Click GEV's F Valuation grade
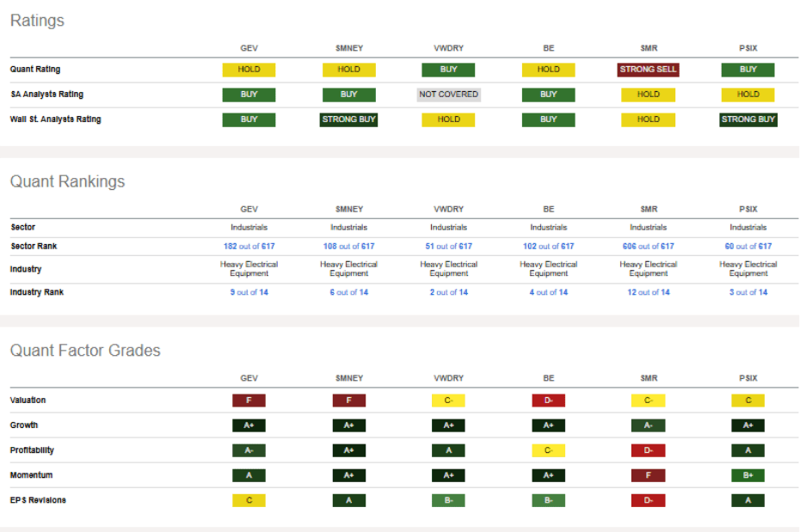The width and height of the screenshot is (800, 532). tap(249, 401)
